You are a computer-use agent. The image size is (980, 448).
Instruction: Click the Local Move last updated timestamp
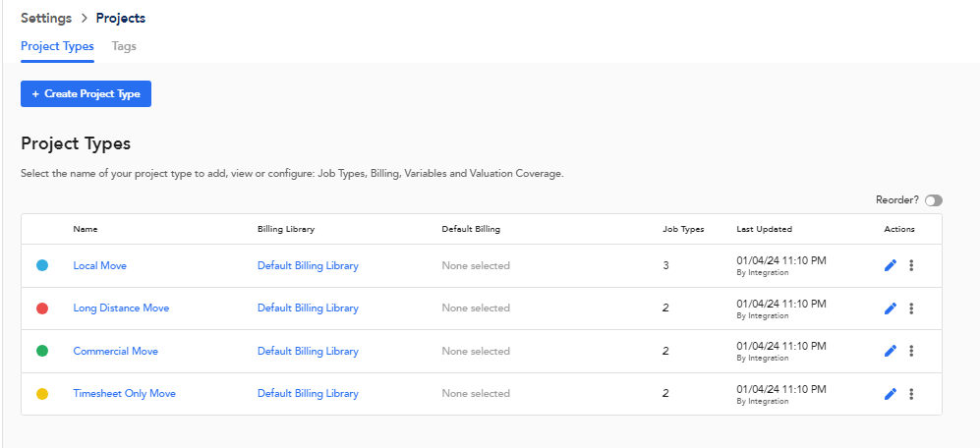pyautogui.click(x=781, y=260)
